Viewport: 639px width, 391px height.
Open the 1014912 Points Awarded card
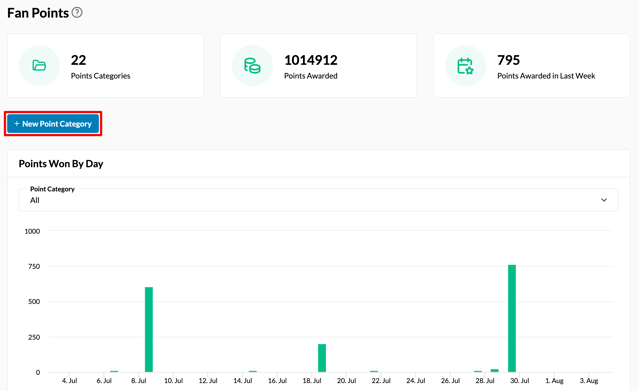[x=319, y=66]
